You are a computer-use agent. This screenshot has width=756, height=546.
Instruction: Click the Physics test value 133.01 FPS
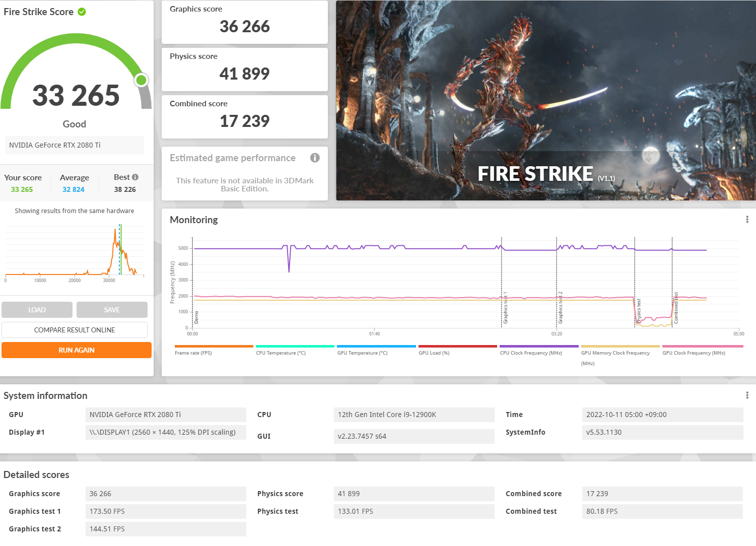(x=414, y=511)
